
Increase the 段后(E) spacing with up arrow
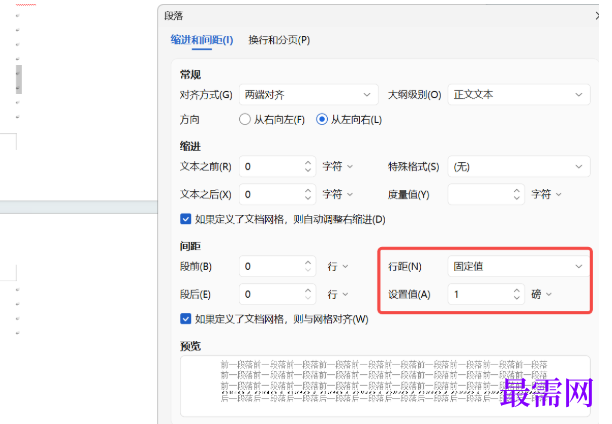pyautogui.click(x=308, y=290)
